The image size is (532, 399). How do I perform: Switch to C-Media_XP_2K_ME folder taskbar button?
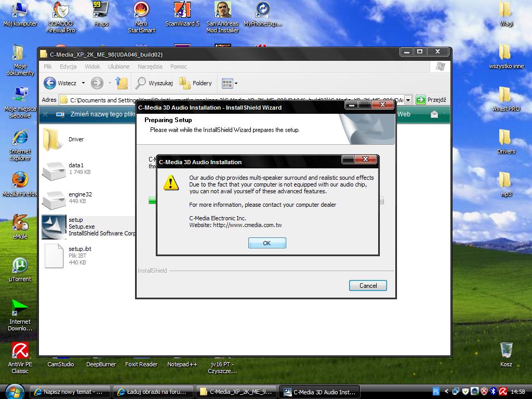236,392
